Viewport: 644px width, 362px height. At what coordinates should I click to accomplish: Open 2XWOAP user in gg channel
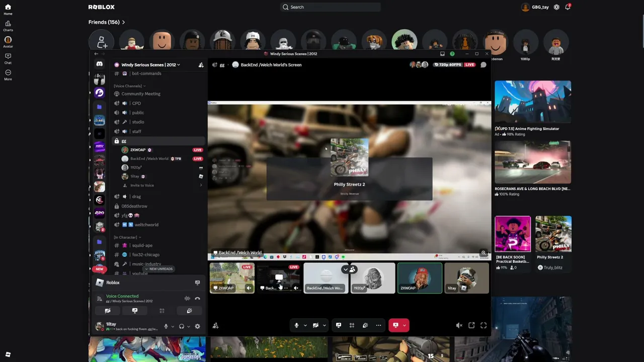tap(162, 150)
